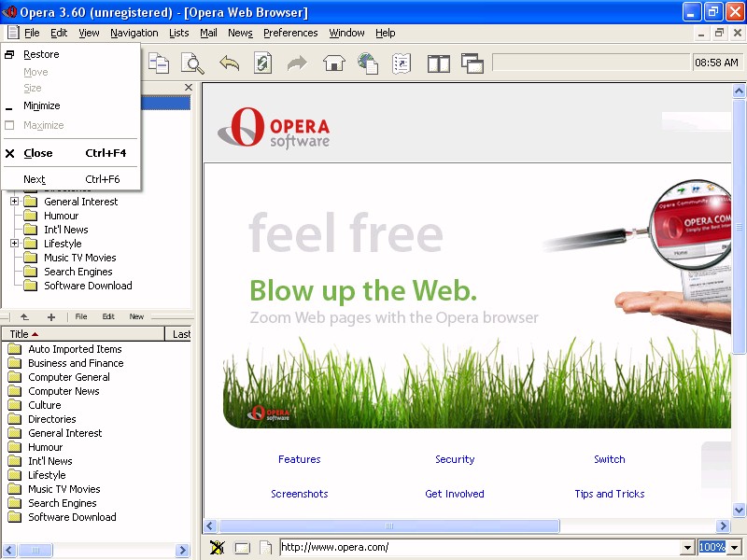
Task: Click the up-level arrow in hotlist toolbar
Action: 24,316
